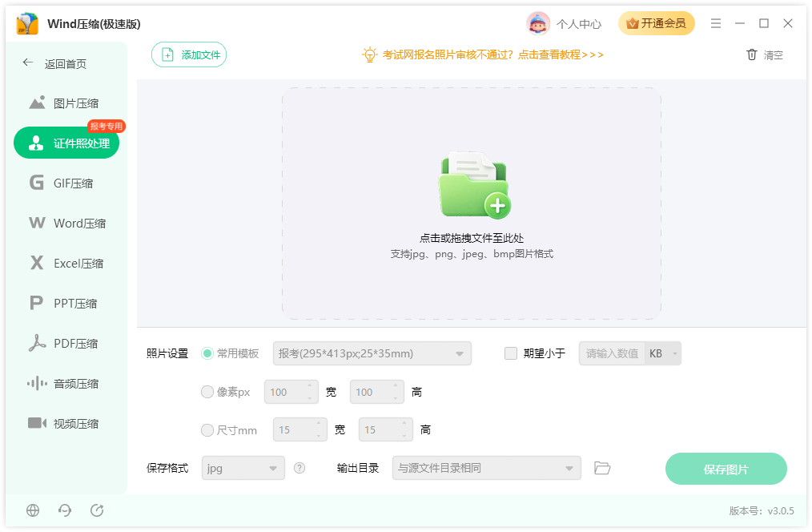Select 证件照处理 in the sidebar
Viewport: 812px width, 532px height.
[x=66, y=143]
